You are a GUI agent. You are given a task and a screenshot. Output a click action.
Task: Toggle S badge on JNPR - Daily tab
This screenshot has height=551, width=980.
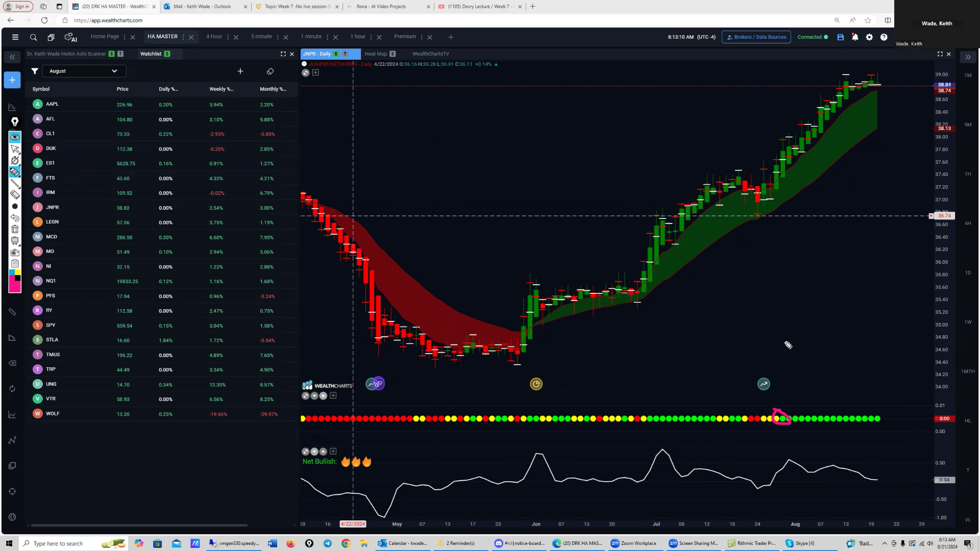pos(336,54)
